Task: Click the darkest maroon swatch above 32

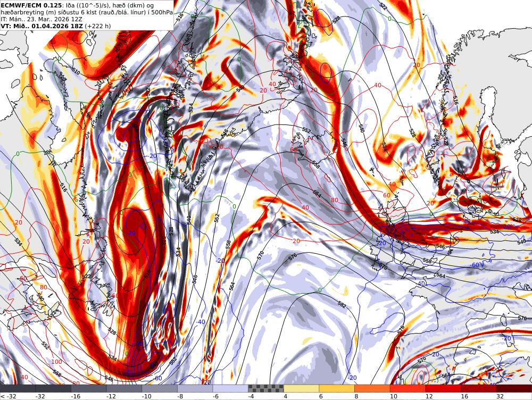Action: 514,388
